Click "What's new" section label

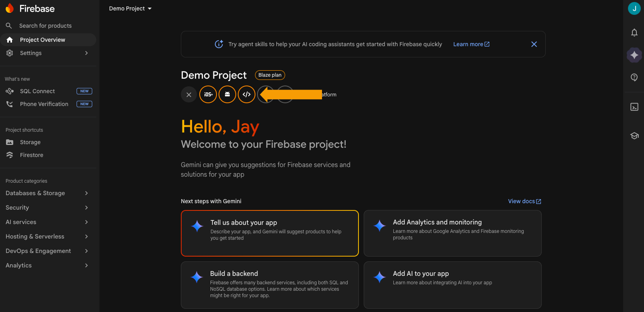coord(17,79)
